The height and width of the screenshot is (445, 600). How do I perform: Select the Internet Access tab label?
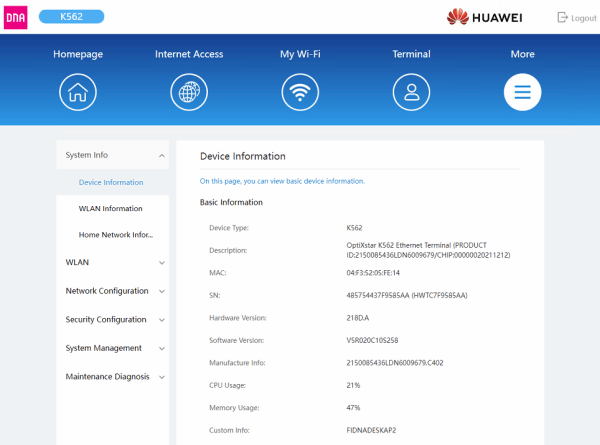coord(189,54)
